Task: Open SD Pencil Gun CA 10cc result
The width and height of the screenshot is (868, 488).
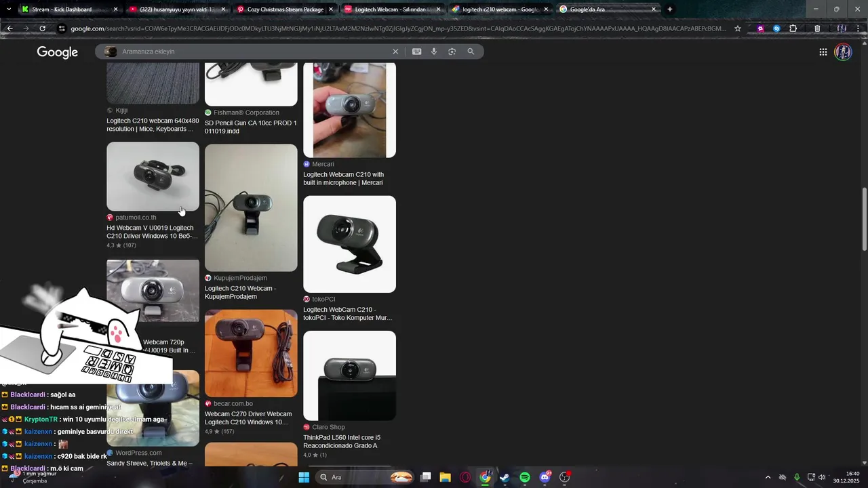Action: pos(251,127)
